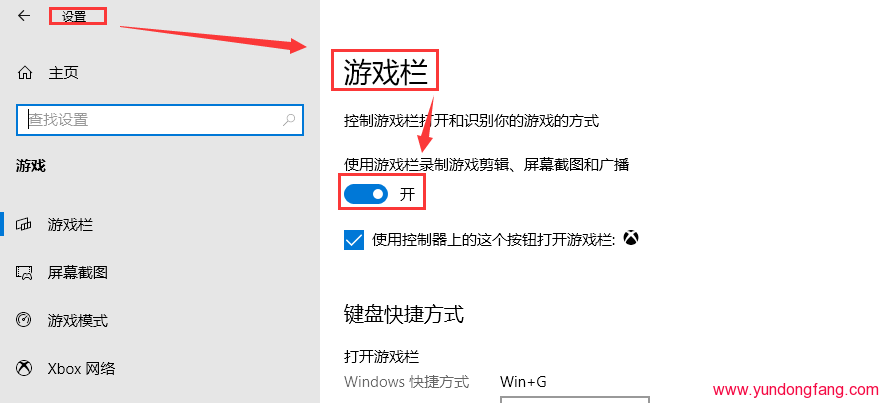Screen dimensions: 884x403
Task: Click the 游戏栏 sidebar icon
Action: [x=24, y=225]
